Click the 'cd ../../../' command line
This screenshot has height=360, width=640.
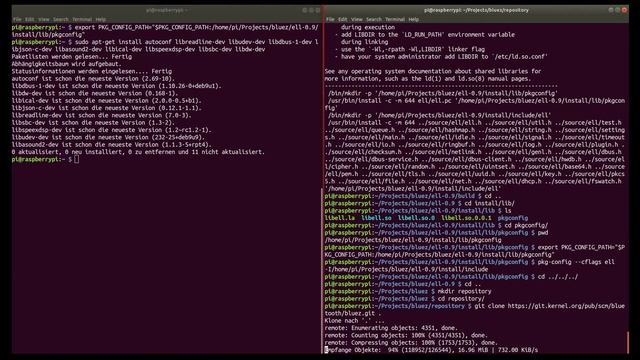[558, 277]
